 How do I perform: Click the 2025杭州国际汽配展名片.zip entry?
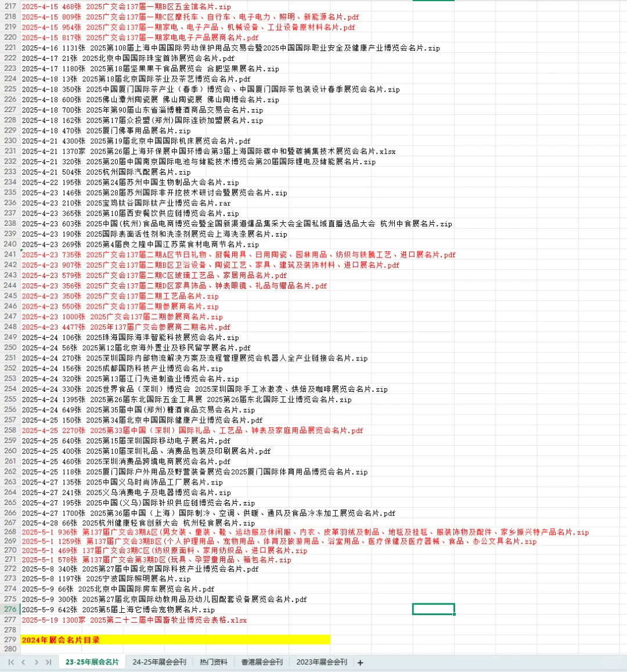click(x=106, y=172)
